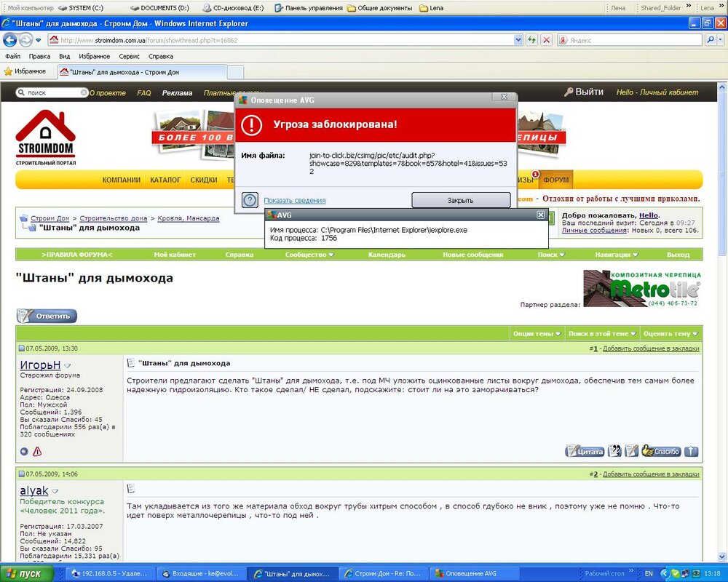The height and width of the screenshot is (582, 728).
Task: Open the Сообщество dropdown in forum navbar
Action: tap(308, 255)
